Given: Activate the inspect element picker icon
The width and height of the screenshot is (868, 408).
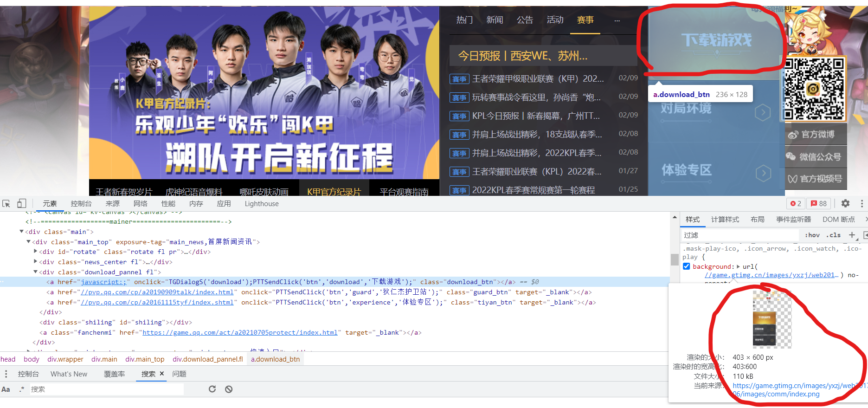Looking at the screenshot, I should coord(6,204).
